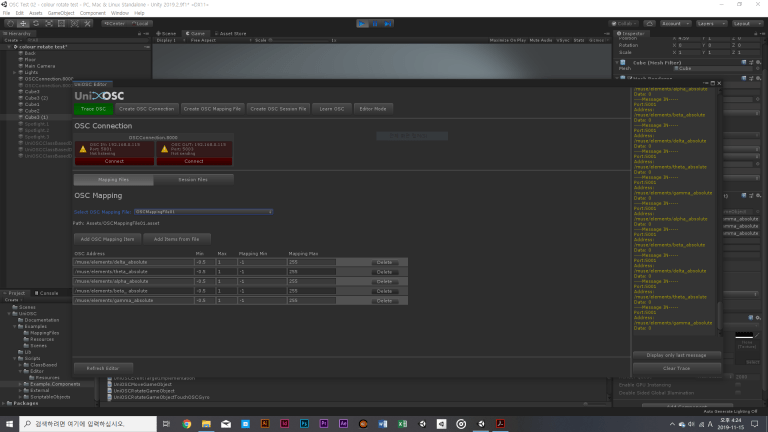Open the Layout dropdown
This screenshot has width=768, height=432.
(x=744, y=22)
